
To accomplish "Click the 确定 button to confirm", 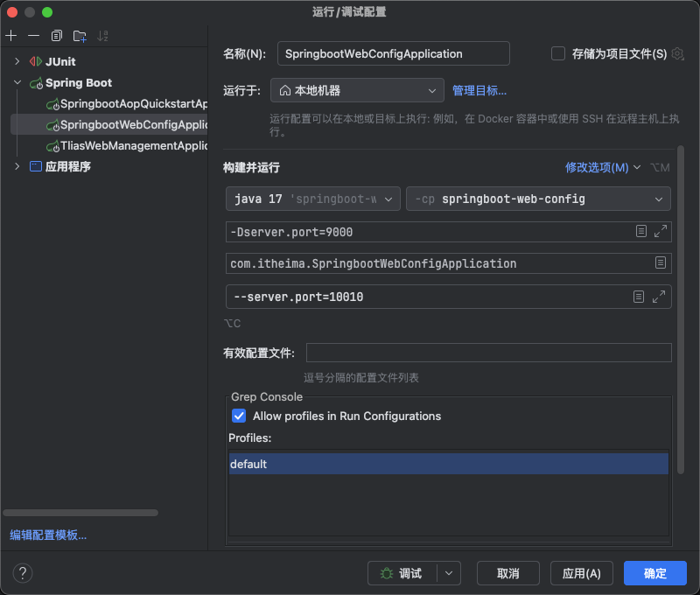I will point(654,573).
